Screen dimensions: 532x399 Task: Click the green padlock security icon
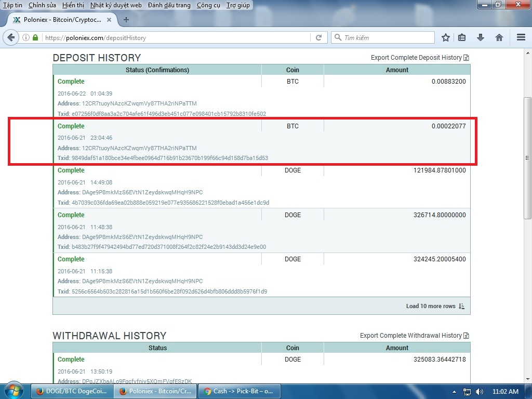(35, 37)
